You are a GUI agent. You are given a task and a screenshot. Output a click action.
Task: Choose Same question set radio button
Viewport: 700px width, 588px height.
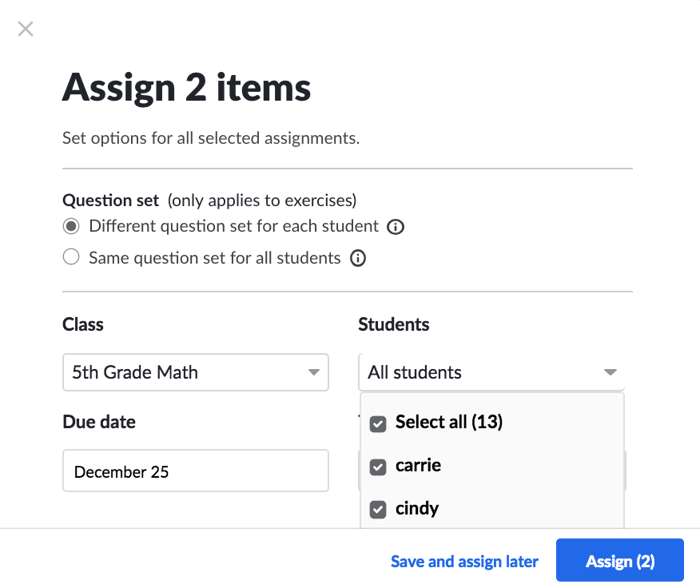tap(71, 257)
